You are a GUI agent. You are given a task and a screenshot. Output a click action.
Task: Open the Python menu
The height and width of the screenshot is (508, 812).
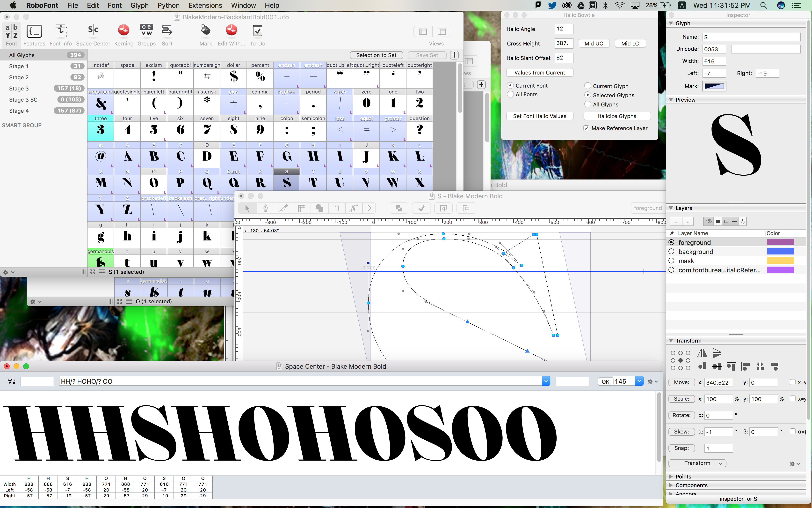coord(169,5)
